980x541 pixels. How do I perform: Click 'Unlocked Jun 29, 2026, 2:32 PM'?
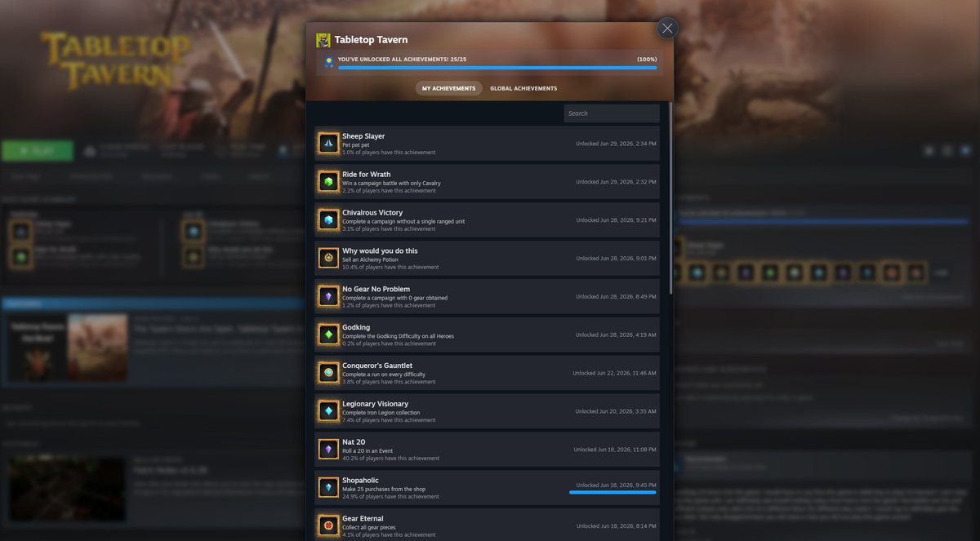pyautogui.click(x=616, y=182)
